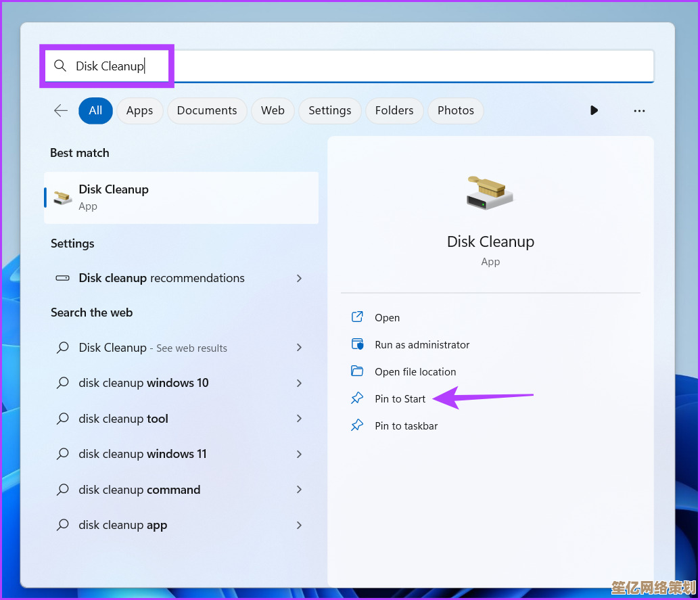Expand the 'disk cleanup windows 10' suggestion arrow
This screenshot has height=600, width=700.
click(x=299, y=383)
